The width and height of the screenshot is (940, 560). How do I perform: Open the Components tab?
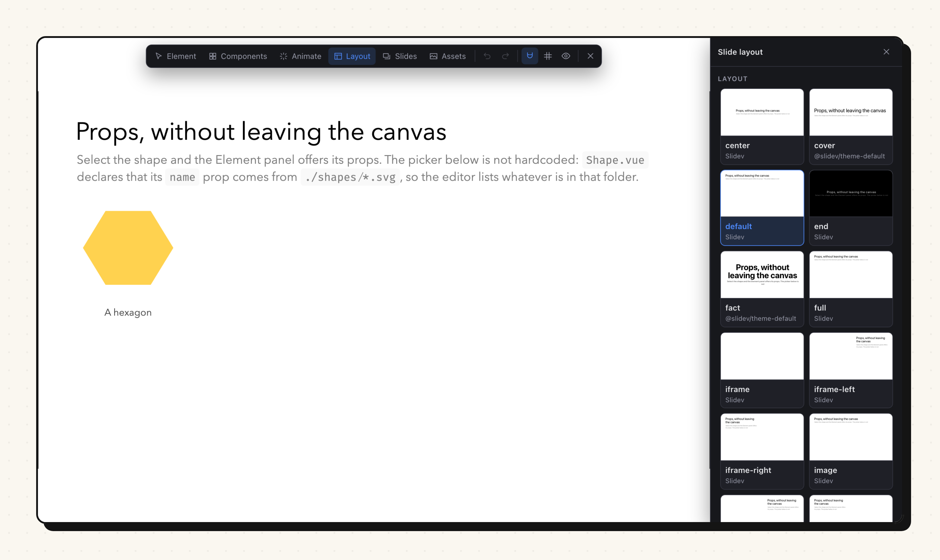tap(238, 56)
